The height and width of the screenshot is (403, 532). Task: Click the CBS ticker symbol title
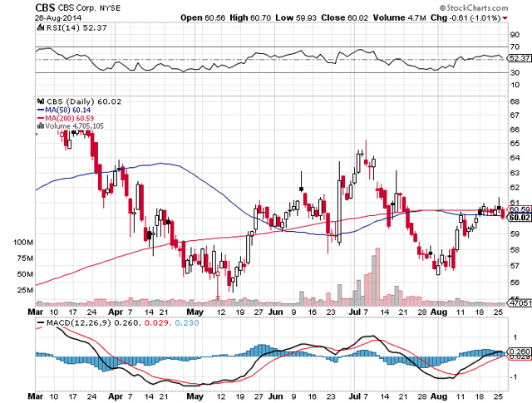(44, 7)
